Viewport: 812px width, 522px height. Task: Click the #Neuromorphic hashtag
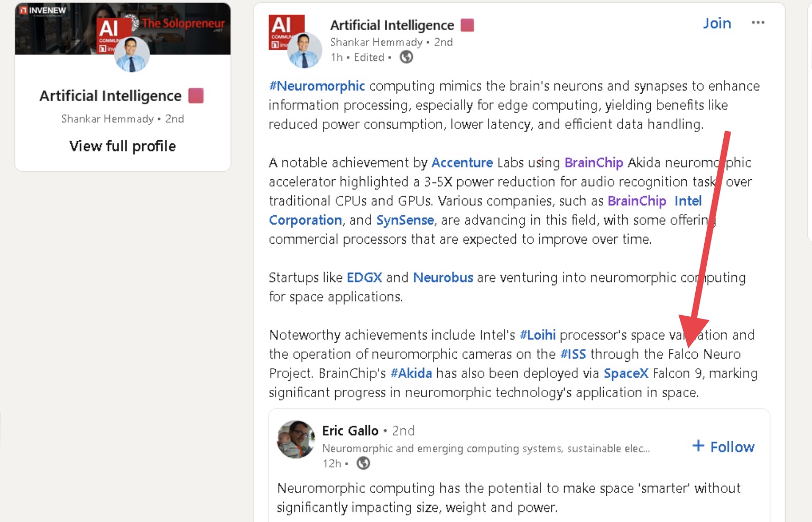(317, 86)
